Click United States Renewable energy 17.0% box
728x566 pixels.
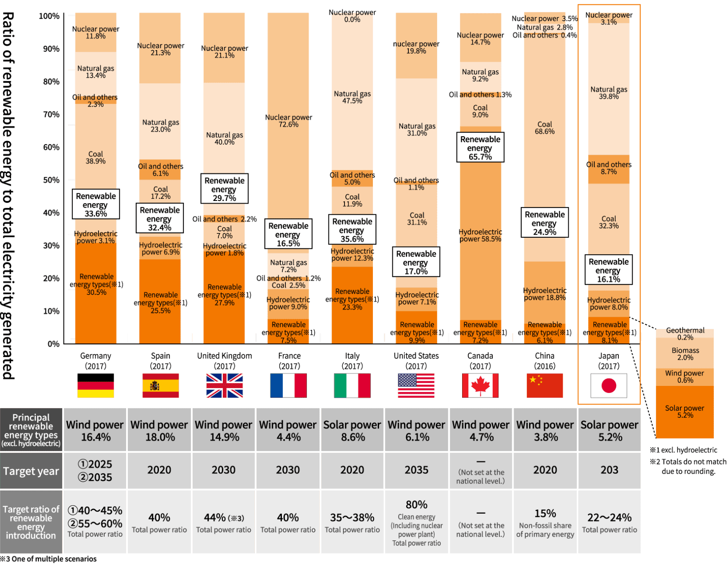pyautogui.click(x=416, y=262)
